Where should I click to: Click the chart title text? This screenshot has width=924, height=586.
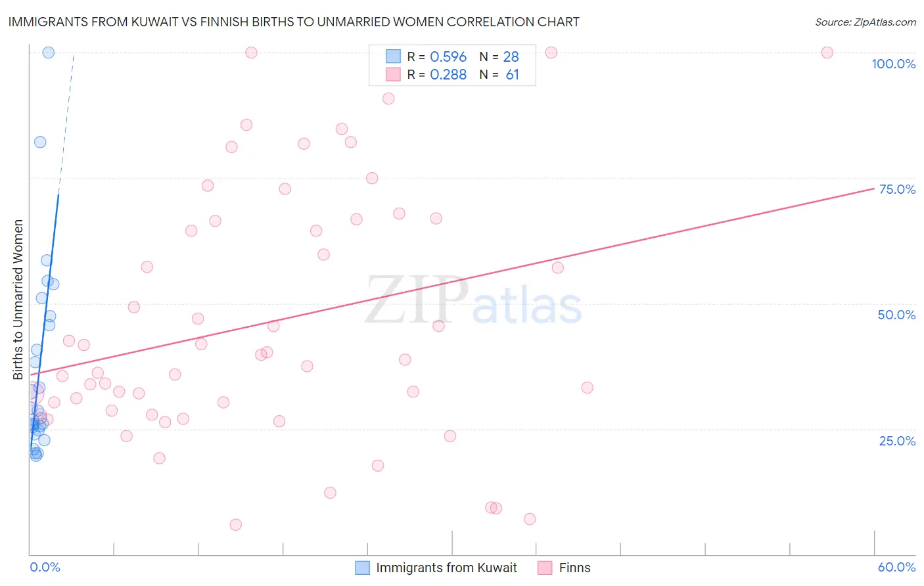294,22
